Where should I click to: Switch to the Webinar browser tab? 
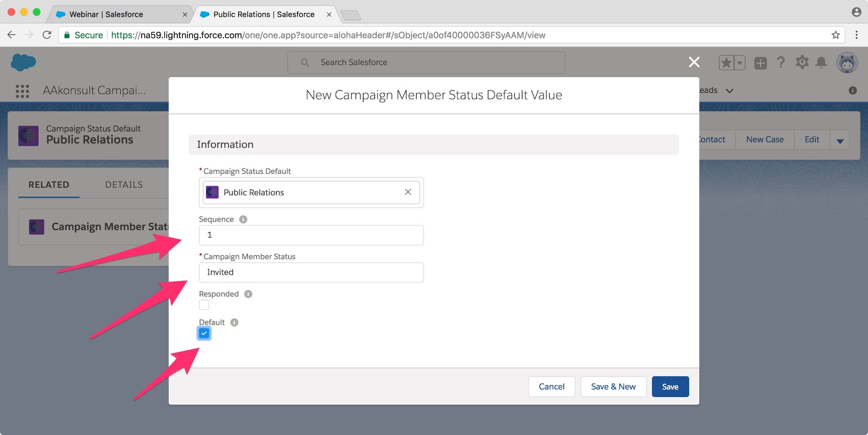pyautogui.click(x=106, y=14)
